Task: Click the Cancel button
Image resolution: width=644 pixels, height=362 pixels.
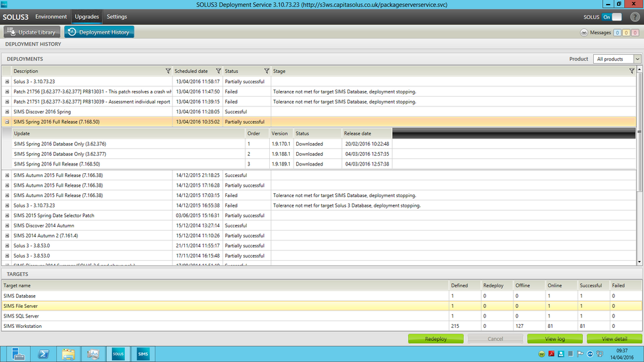Action: [x=495, y=339]
